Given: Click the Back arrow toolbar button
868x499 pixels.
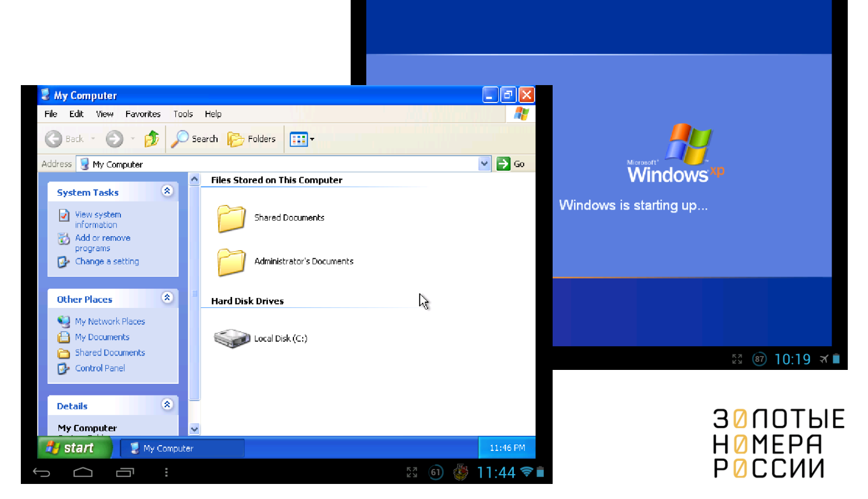Looking at the screenshot, I should point(54,139).
